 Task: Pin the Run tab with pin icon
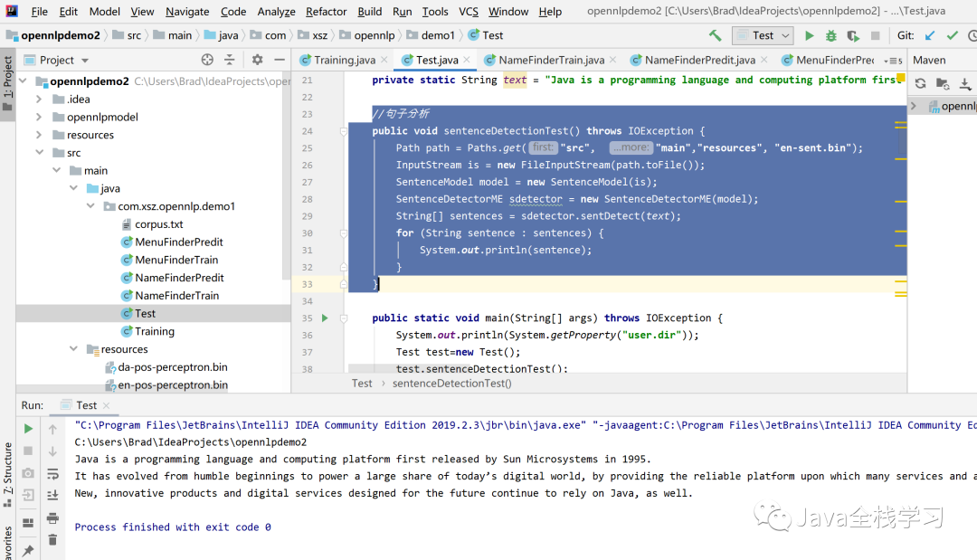click(x=28, y=551)
